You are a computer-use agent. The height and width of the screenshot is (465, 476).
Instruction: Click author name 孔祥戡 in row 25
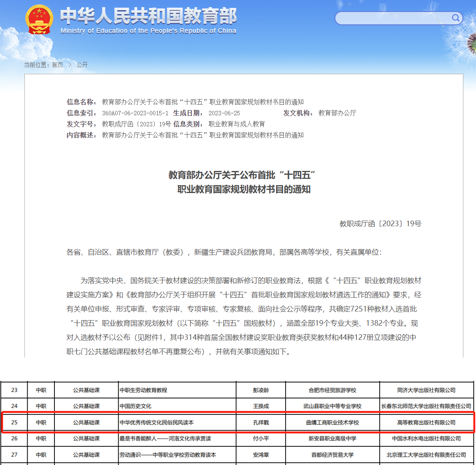click(260, 422)
